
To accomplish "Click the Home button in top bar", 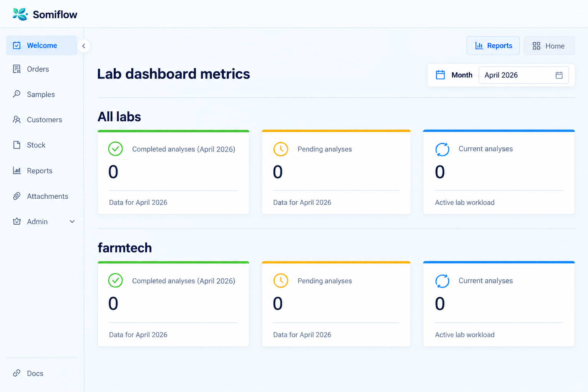I will coord(549,46).
